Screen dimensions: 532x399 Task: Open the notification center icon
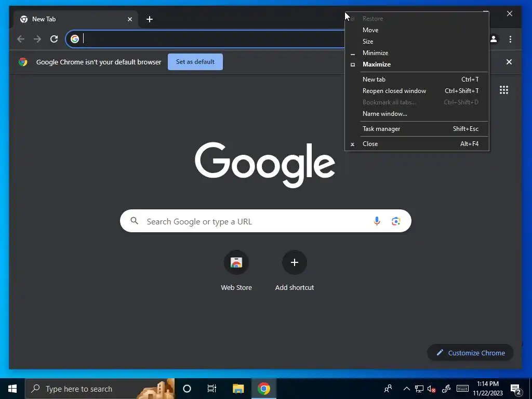516,389
